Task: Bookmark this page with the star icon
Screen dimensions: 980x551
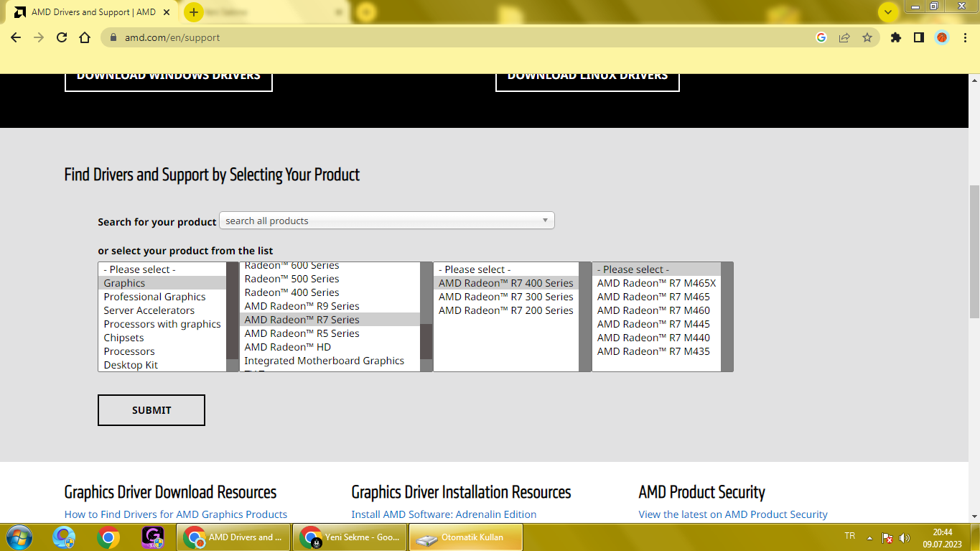Action: 867,37
